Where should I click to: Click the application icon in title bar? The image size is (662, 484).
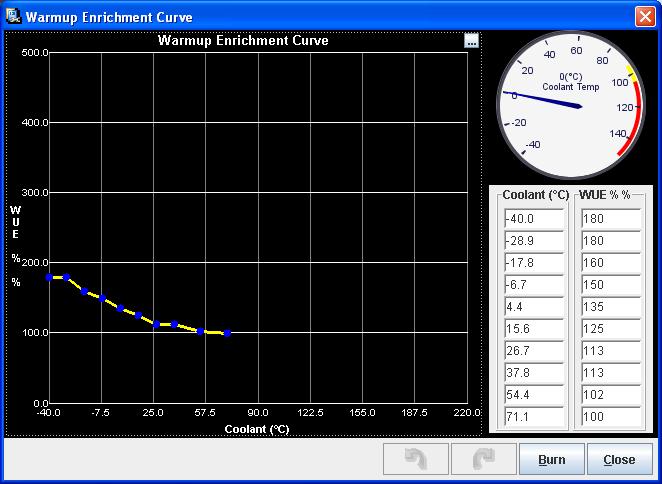pos(13,16)
